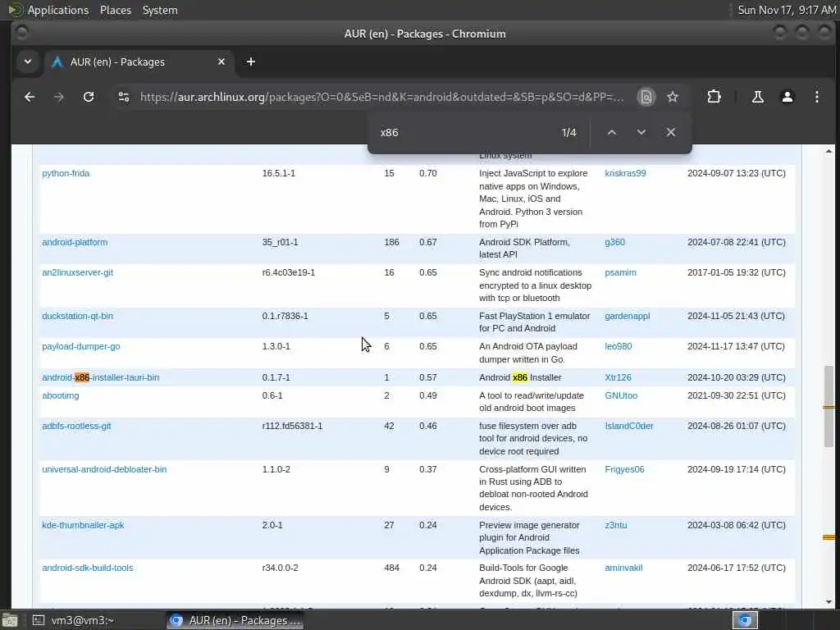Click version text r34.0.0-2
This screenshot has width=840, height=630.
click(x=280, y=568)
